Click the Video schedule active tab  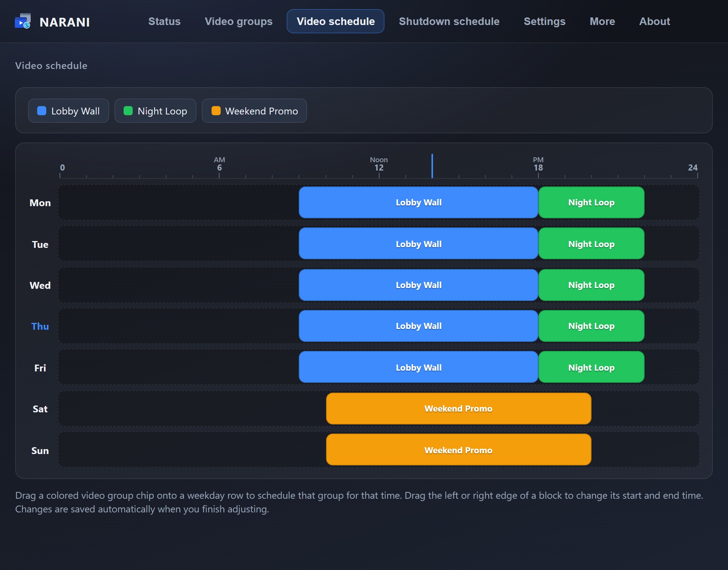tap(336, 21)
